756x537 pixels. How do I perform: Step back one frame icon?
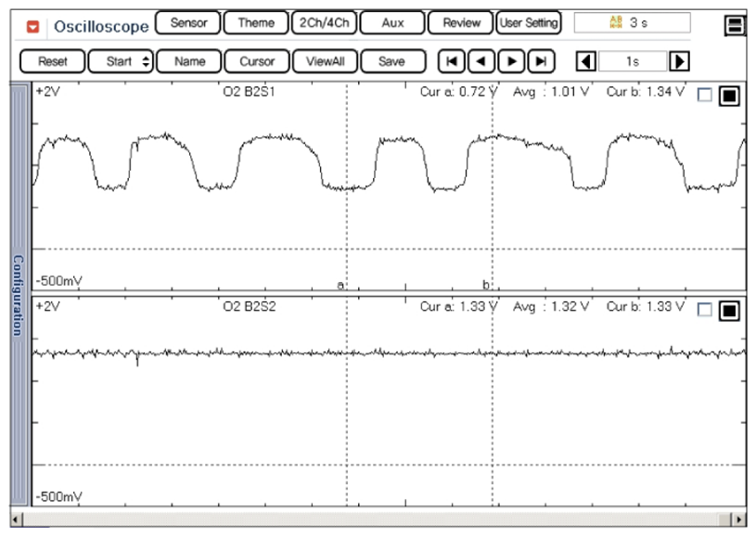(481, 62)
